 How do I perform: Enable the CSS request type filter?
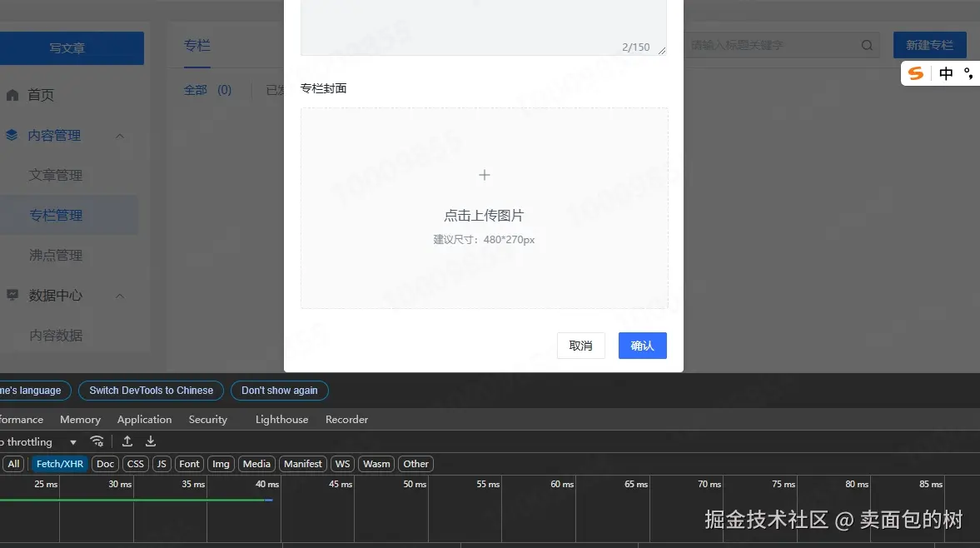(x=136, y=464)
